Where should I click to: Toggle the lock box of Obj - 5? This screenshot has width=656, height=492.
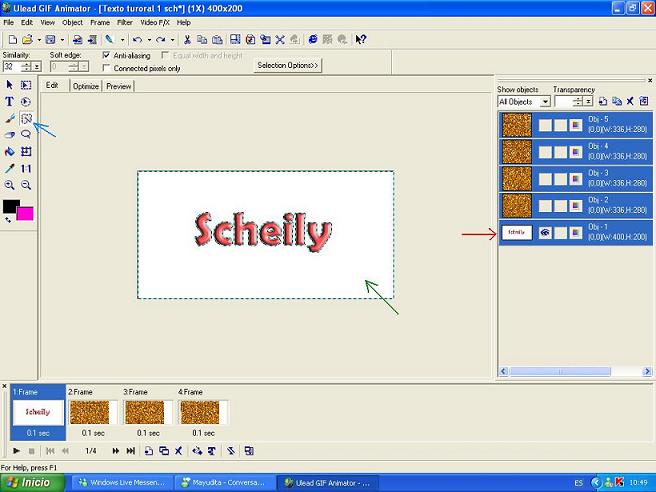pos(560,125)
